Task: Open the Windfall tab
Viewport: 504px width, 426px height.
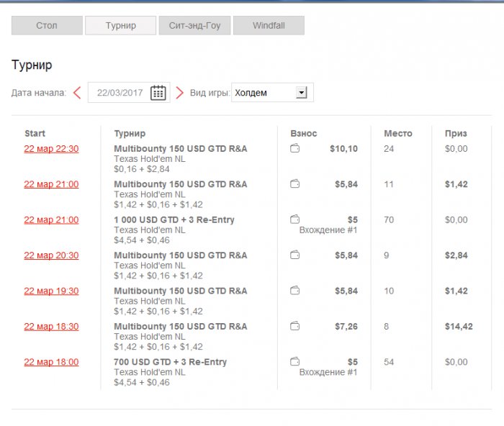Action: pos(269,26)
